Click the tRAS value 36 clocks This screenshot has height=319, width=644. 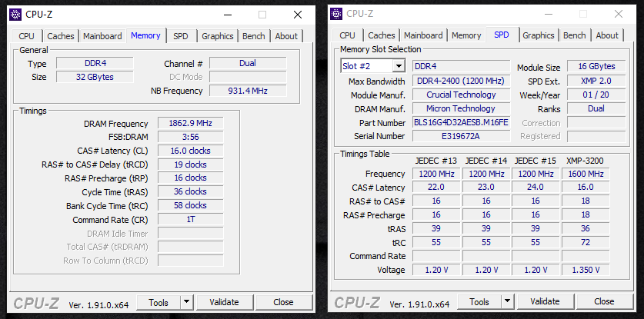tap(191, 191)
